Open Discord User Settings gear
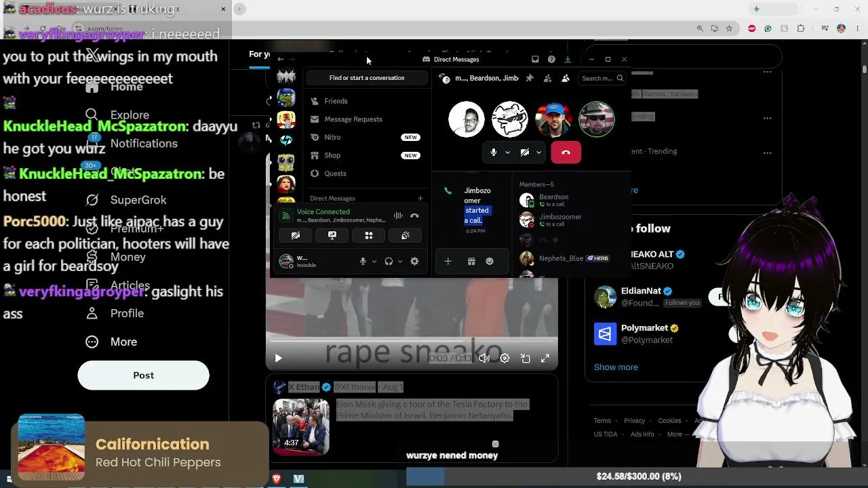This screenshot has height=488, width=868. pyautogui.click(x=414, y=261)
